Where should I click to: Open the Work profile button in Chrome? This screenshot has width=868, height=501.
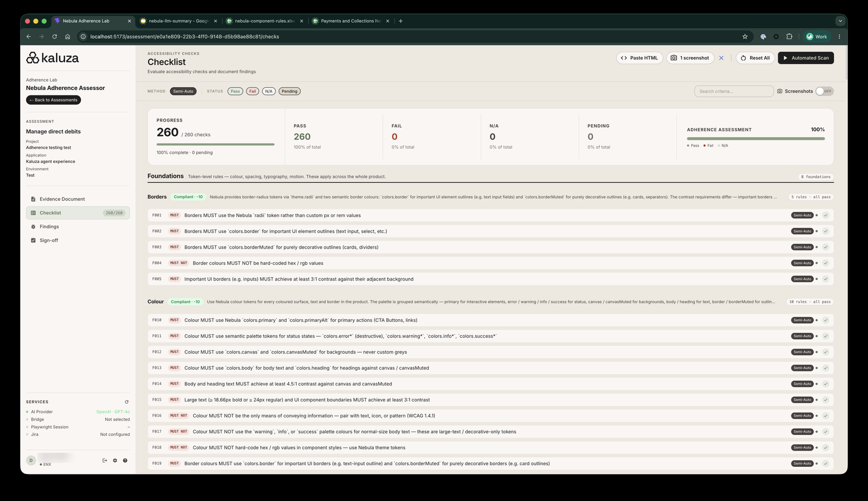[816, 36]
